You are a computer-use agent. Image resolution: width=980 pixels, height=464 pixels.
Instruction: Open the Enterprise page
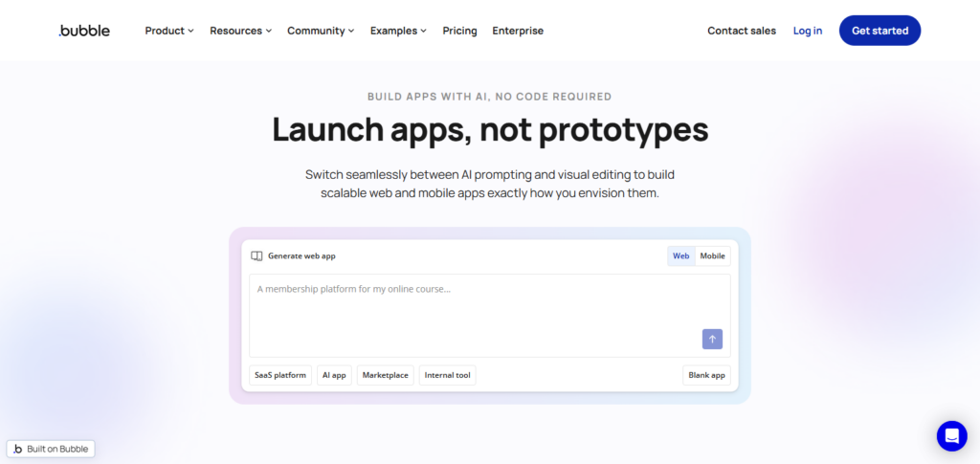518,31
